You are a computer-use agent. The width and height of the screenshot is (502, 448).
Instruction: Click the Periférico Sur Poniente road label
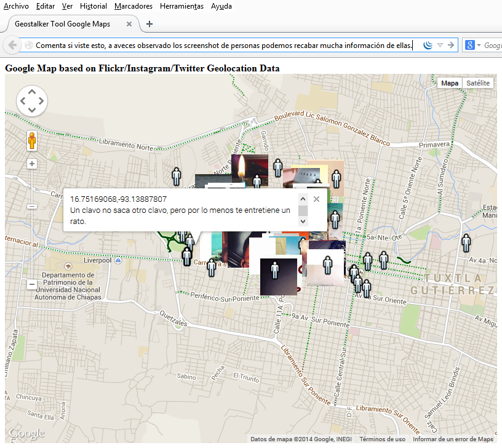click(x=225, y=297)
